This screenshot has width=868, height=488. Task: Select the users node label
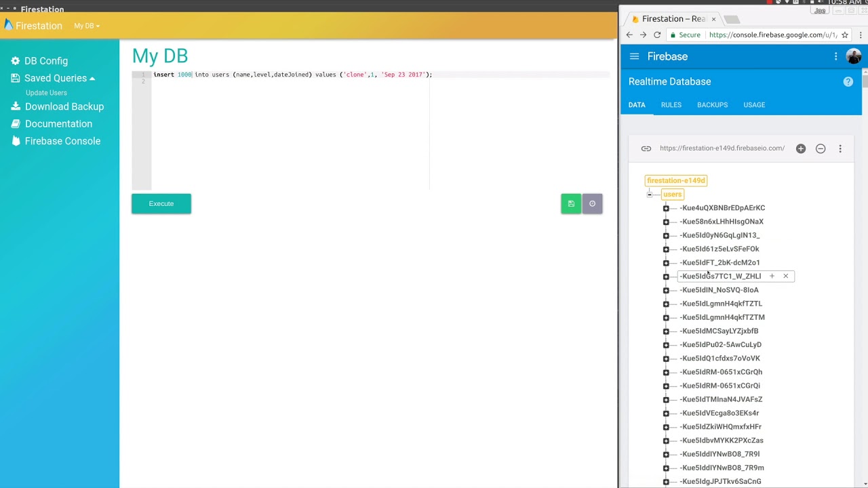tap(673, 195)
